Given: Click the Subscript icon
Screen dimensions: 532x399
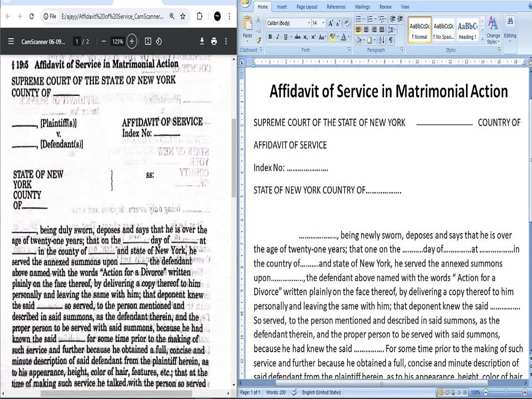Looking at the screenshot, I should [305, 37].
